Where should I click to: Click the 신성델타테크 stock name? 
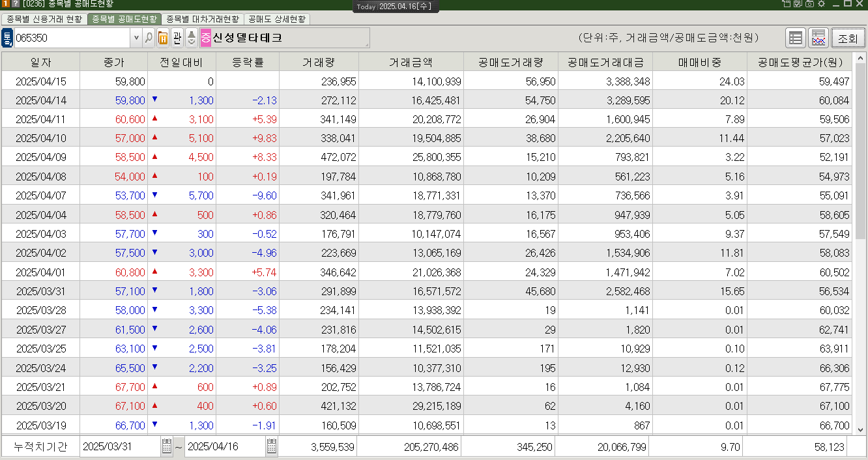[x=248, y=38]
